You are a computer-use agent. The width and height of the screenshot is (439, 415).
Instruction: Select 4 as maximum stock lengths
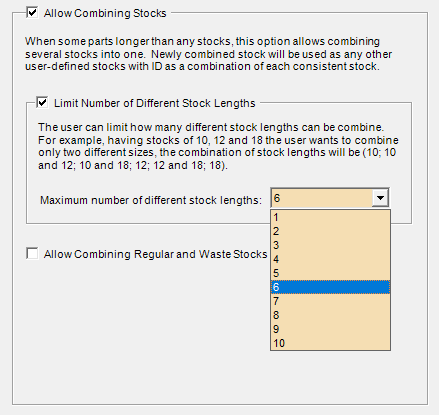point(330,259)
